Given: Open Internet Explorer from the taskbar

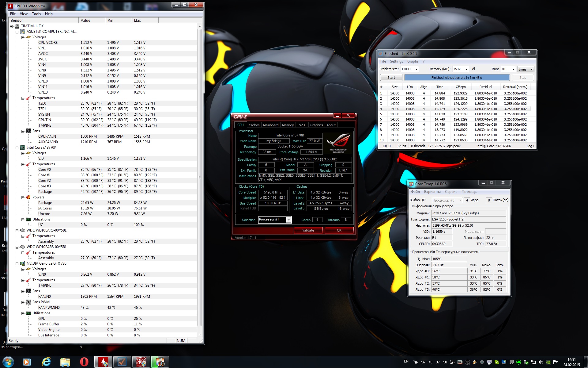Looking at the screenshot, I should tap(46, 362).
